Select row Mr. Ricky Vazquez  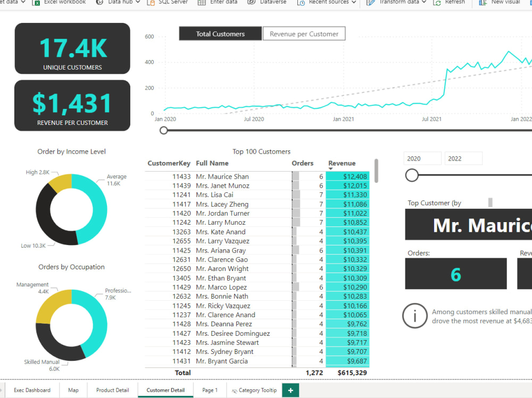[x=257, y=306]
